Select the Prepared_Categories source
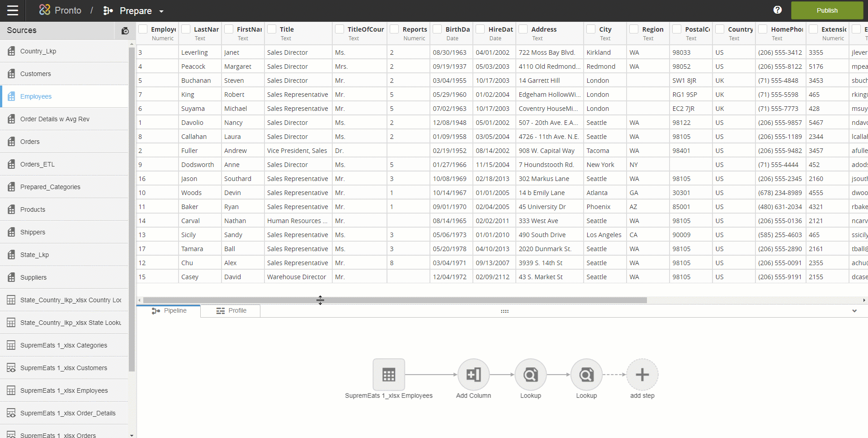This screenshot has height=438, width=868. tap(64, 187)
